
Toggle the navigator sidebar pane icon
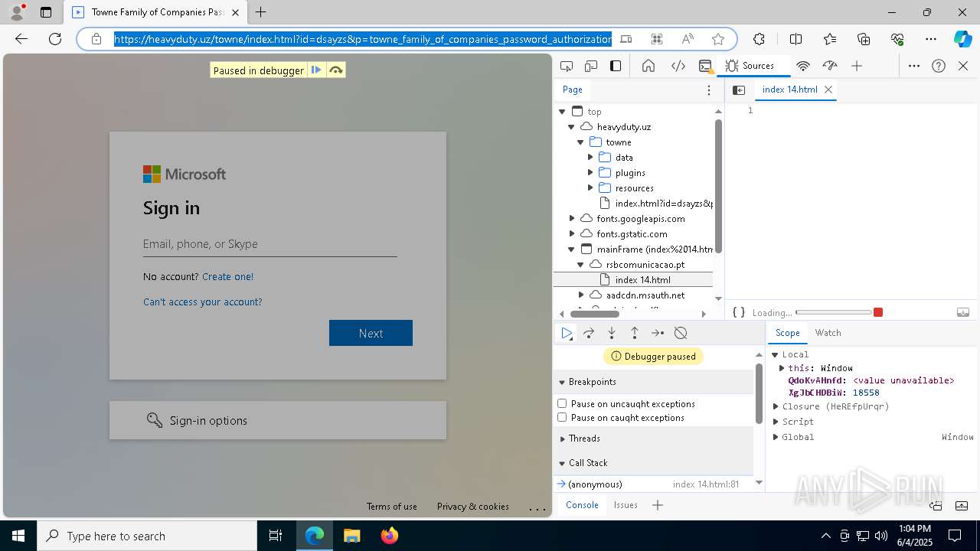(739, 90)
